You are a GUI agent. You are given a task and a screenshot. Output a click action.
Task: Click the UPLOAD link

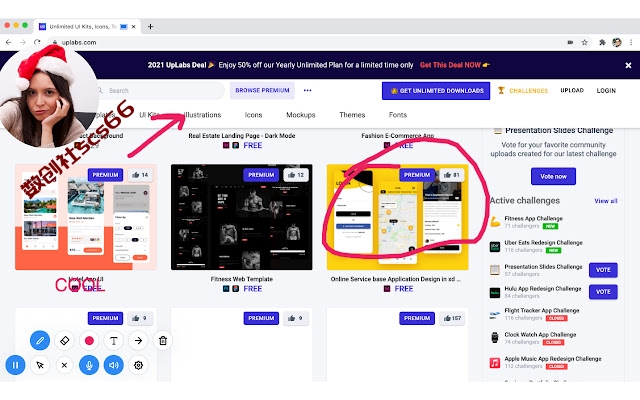pos(572,90)
